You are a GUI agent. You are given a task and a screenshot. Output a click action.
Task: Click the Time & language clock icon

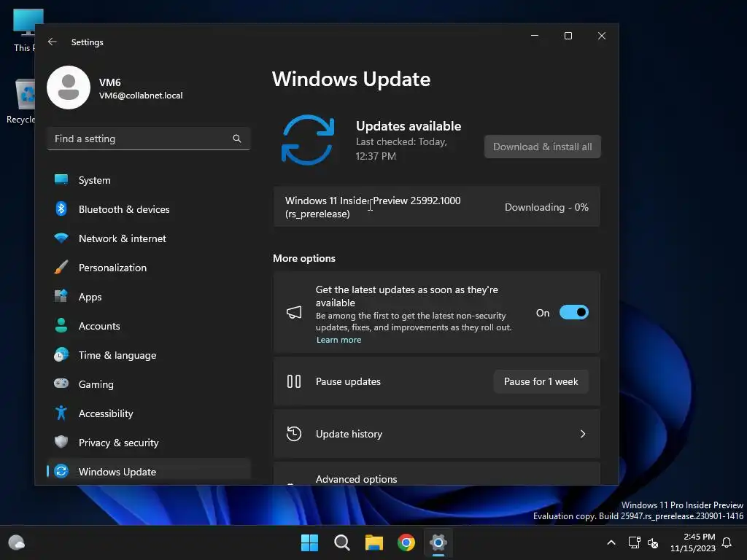coord(61,355)
